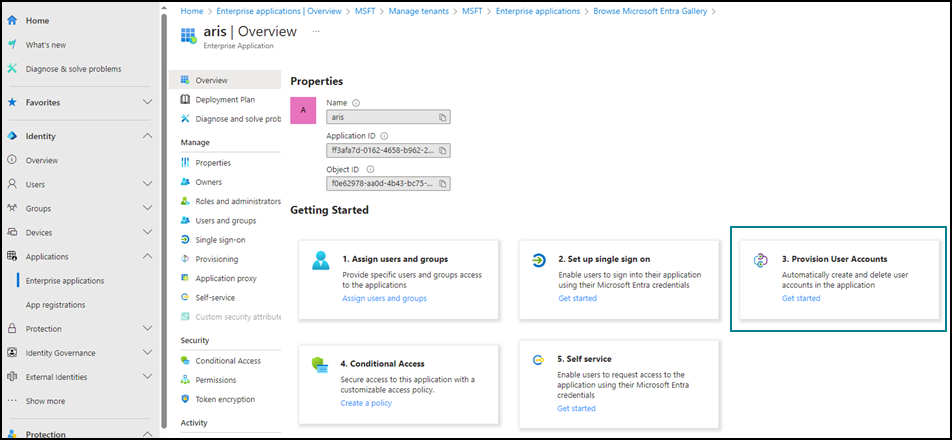Expand the Protection chevron below App registrations
This screenshot has height=440, width=952.
coord(147,328)
